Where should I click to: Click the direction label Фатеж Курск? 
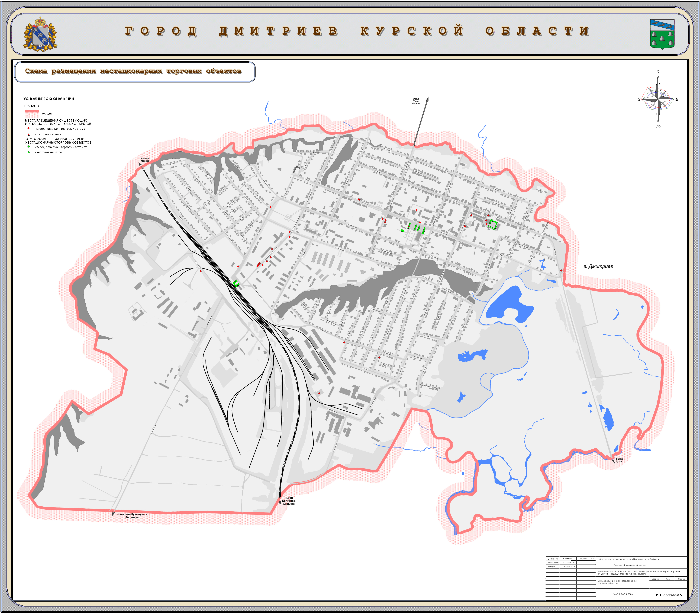pyautogui.click(x=619, y=460)
